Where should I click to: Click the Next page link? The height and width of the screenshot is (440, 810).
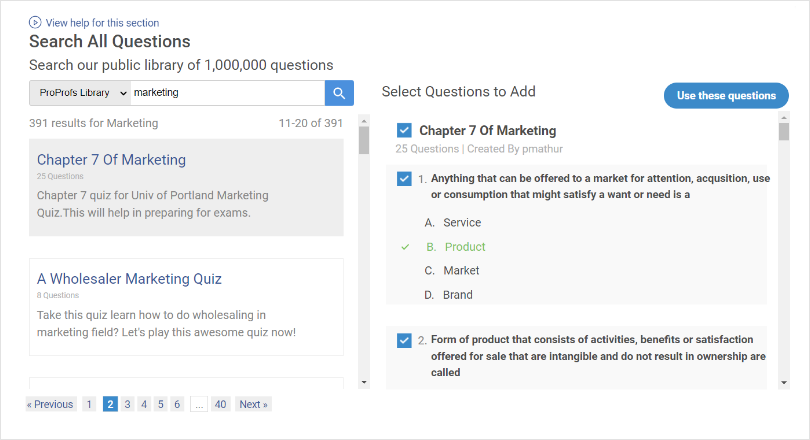point(253,404)
